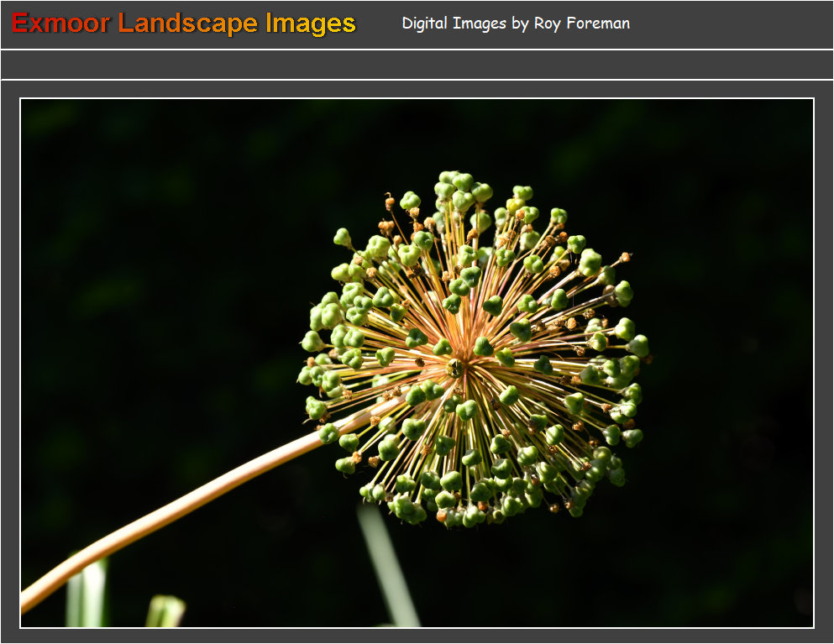The image size is (834, 644).
Task: Select the word Images in the orange title
Action: (x=311, y=24)
